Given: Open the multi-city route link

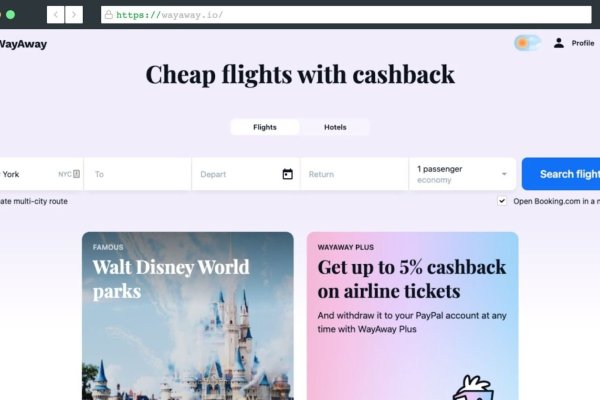Looking at the screenshot, I should pos(34,201).
